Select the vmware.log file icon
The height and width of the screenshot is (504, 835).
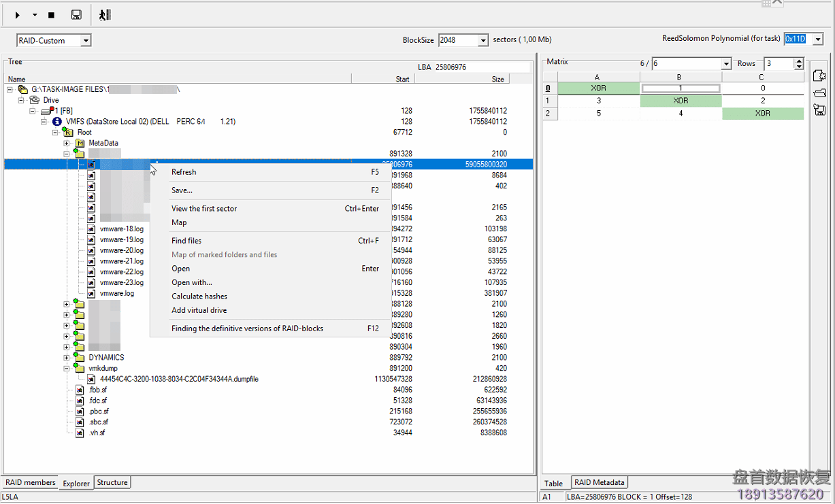click(91, 293)
